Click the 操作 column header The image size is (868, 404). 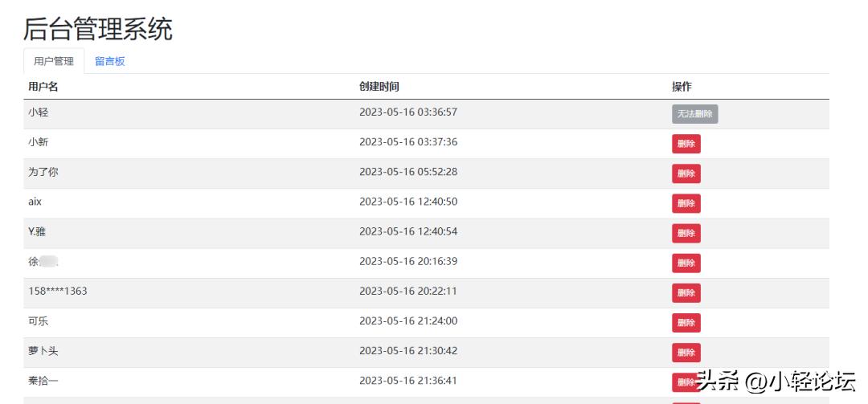[682, 87]
